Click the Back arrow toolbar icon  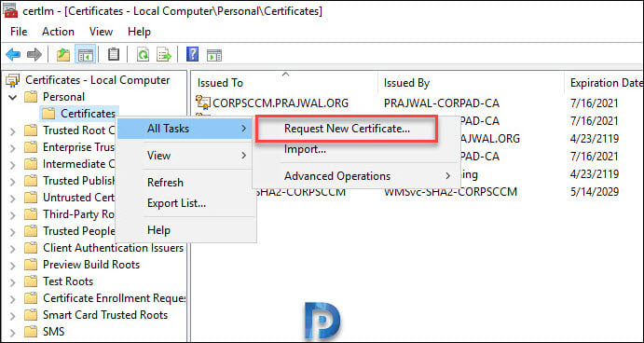13,55
